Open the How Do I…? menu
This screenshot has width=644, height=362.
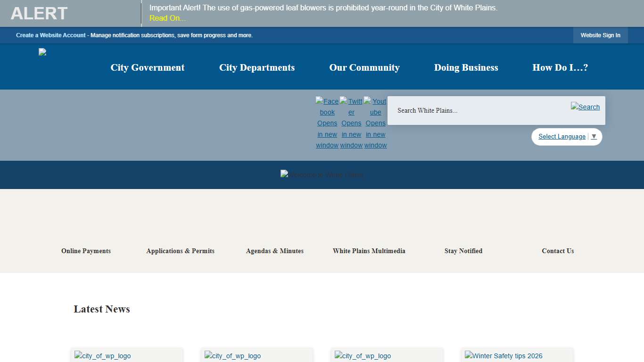[560, 67]
